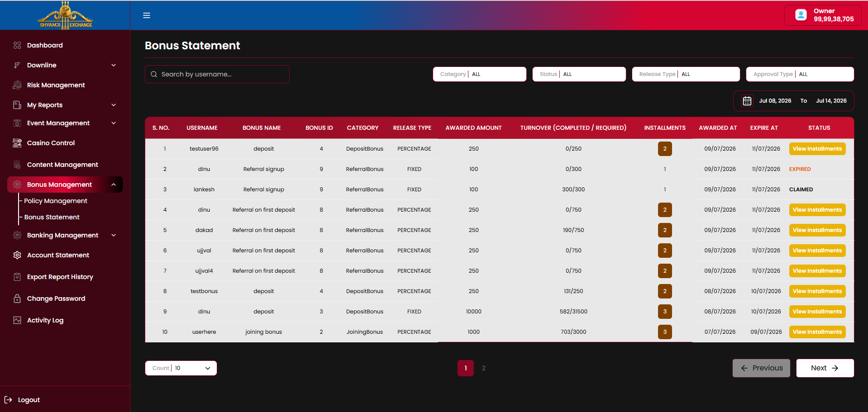868x412 pixels.
Task: Select Policy Management submenu item
Action: pyautogui.click(x=56, y=201)
